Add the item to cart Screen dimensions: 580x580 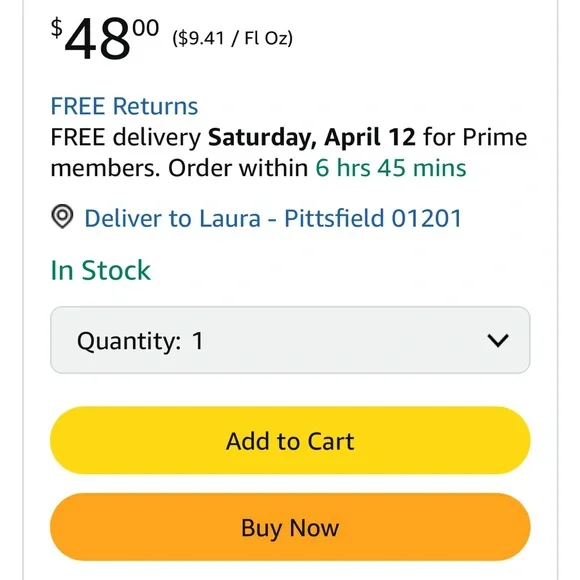click(x=290, y=440)
